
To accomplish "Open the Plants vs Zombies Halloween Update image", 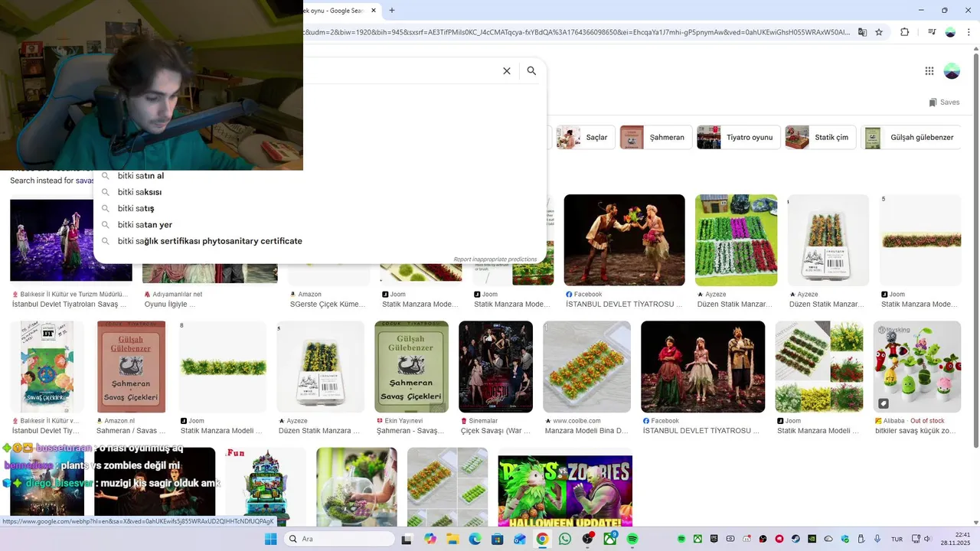I will click(565, 491).
